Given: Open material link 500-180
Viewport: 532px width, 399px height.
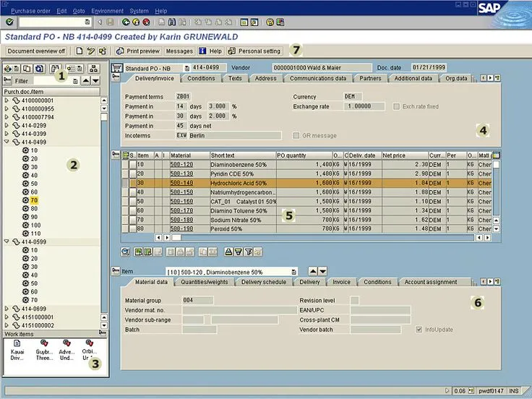Looking at the screenshot, I should [181, 220].
